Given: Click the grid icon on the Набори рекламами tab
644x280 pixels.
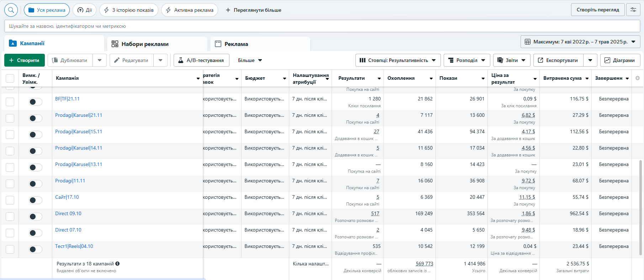Looking at the screenshot, I should [x=115, y=44].
